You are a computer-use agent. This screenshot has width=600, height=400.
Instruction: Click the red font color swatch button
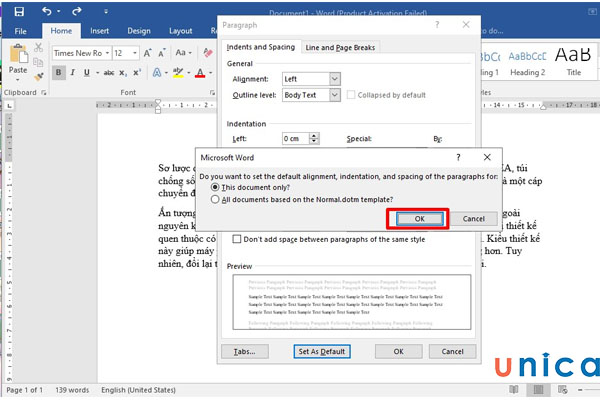[x=200, y=73]
